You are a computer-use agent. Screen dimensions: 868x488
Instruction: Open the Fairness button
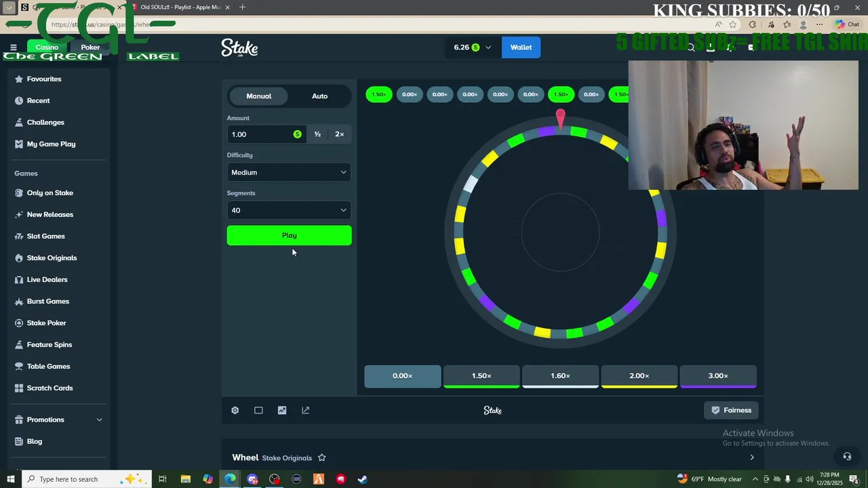tap(731, 410)
